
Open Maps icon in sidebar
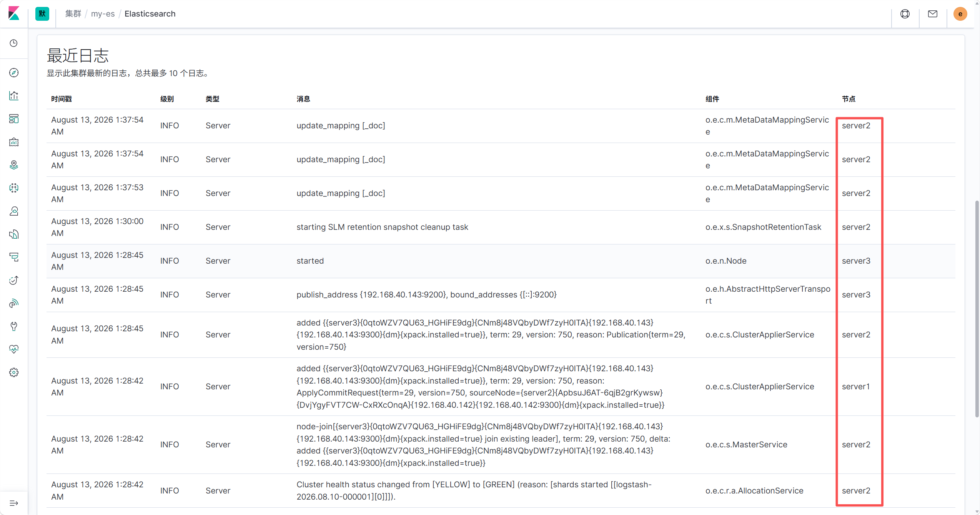click(x=14, y=165)
